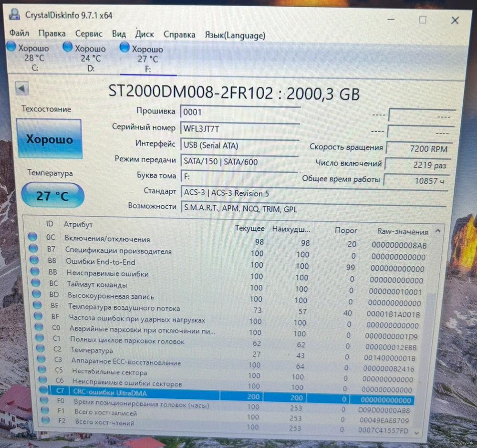Viewport: 477px width, 448px height.
Task: Click status dot for Неисправимые ошибки секторов
Action: click(x=43, y=379)
